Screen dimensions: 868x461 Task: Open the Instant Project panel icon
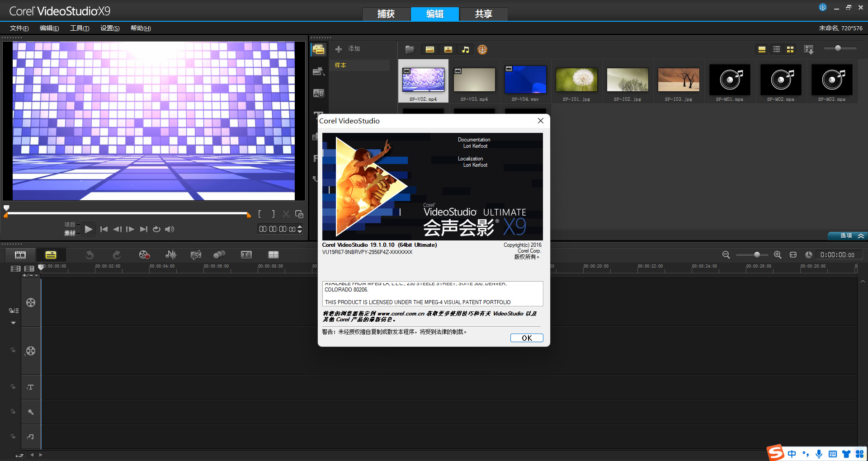pyautogui.click(x=319, y=71)
